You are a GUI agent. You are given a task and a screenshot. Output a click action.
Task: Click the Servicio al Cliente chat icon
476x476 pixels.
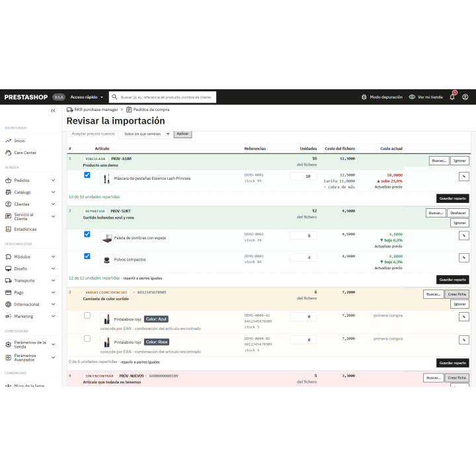click(x=8, y=216)
